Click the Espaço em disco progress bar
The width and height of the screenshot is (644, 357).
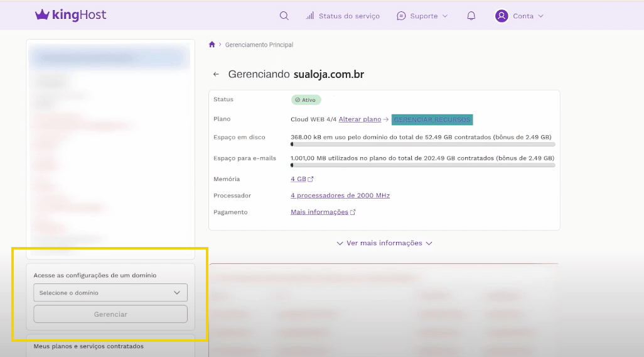[422, 145]
